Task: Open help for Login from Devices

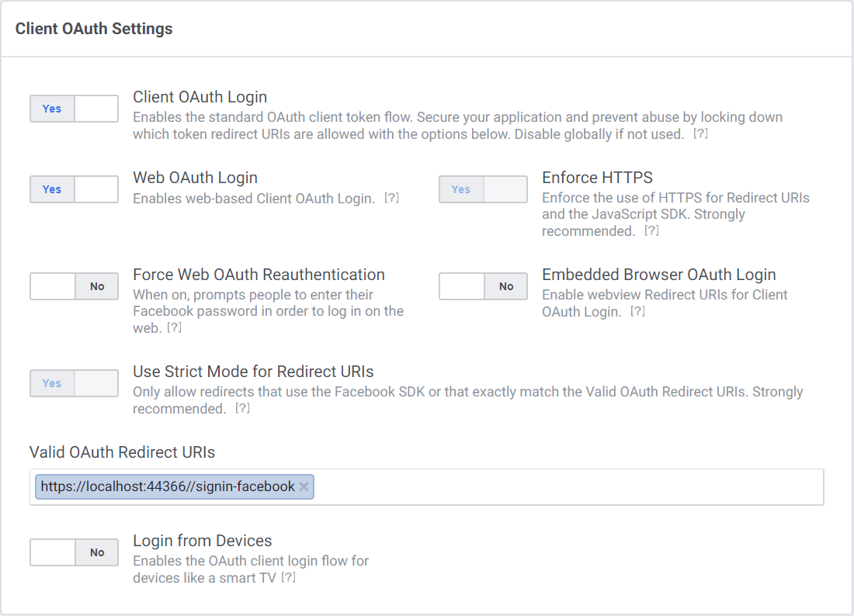Action: click(286, 577)
